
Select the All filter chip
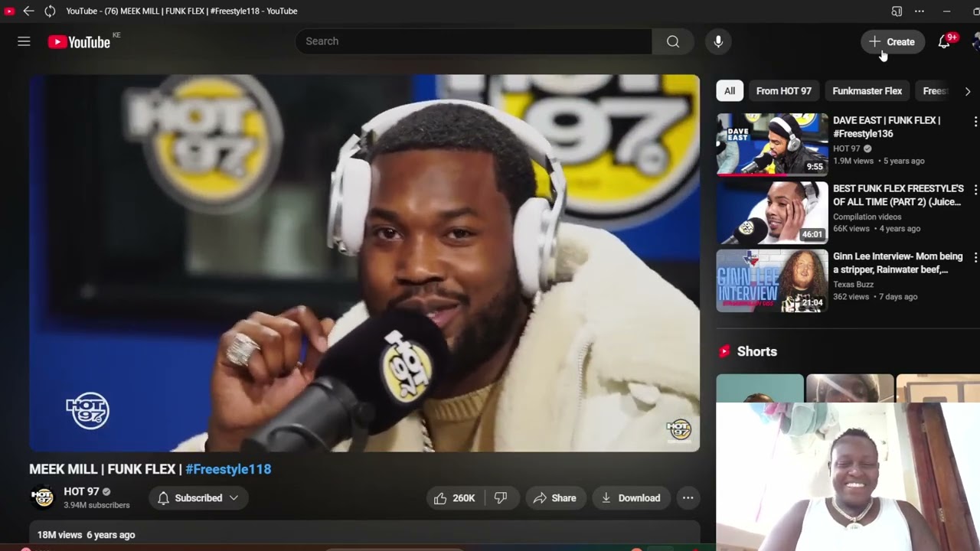pos(730,91)
